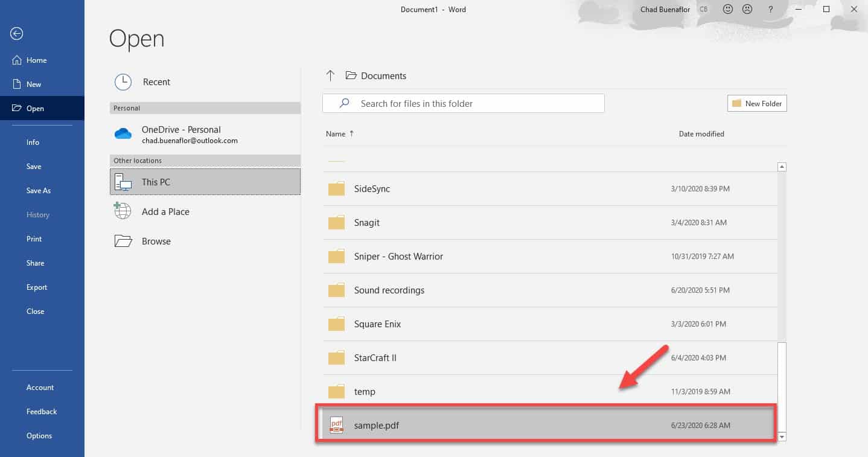The height and width of the screenshot is (457, 868).
Task: Open the Feedback page
Action: pyautogui.click(x=42, y=412)
